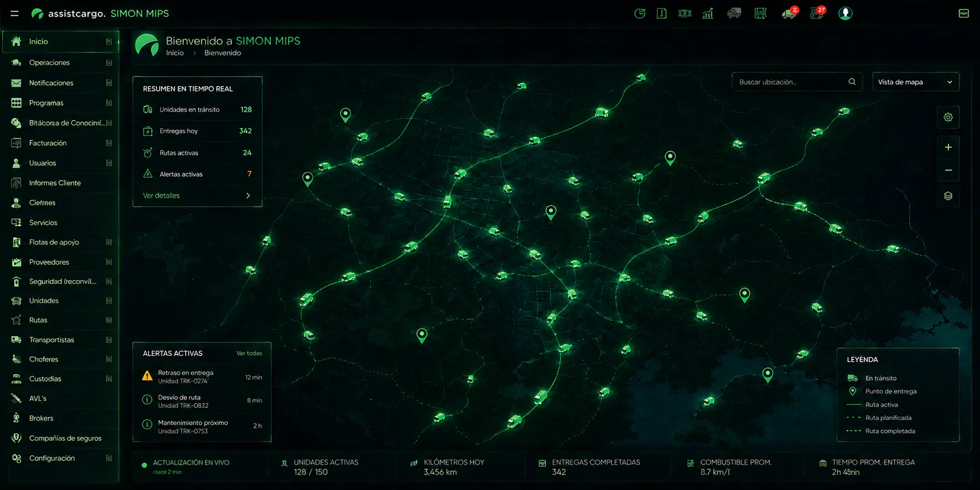Expand the Configuración submenu indicator

pos(109,458)
